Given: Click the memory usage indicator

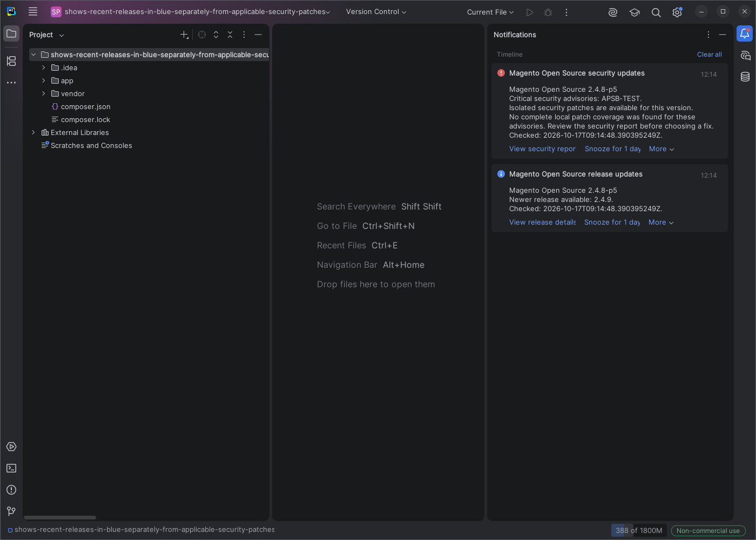Looking at the screenshot, I should tap(639, 530).
